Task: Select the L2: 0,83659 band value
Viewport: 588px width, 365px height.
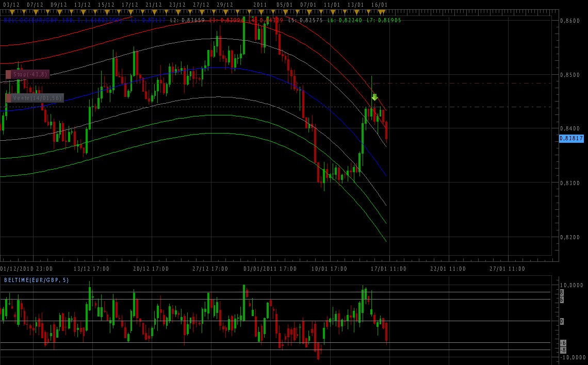Action: point(187,20)
